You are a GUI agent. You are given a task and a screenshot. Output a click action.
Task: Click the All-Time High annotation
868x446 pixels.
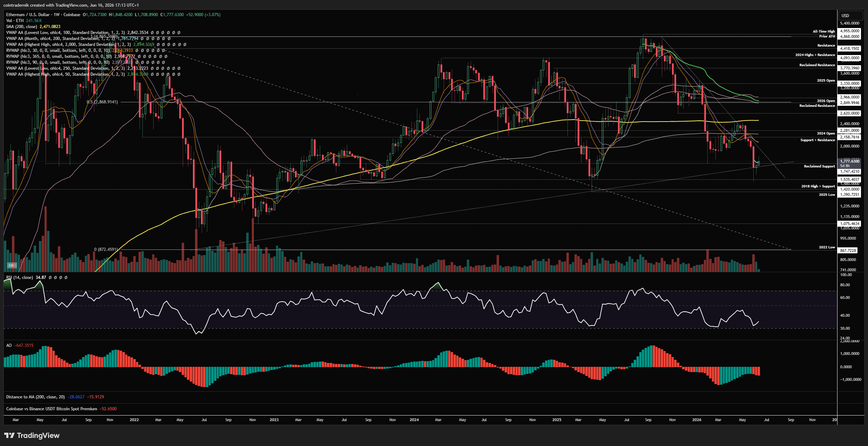824,32
